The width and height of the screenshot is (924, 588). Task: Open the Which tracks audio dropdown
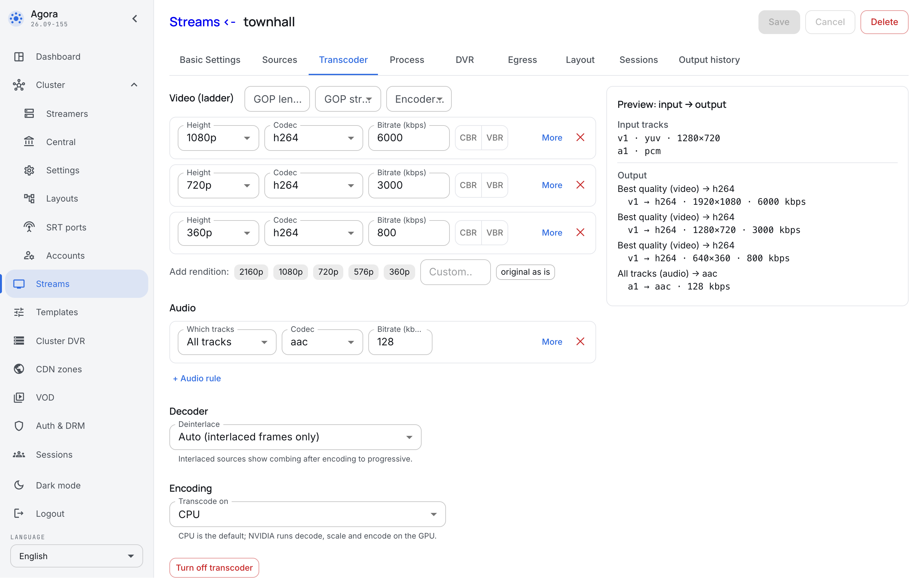click(x=227, y=342)
